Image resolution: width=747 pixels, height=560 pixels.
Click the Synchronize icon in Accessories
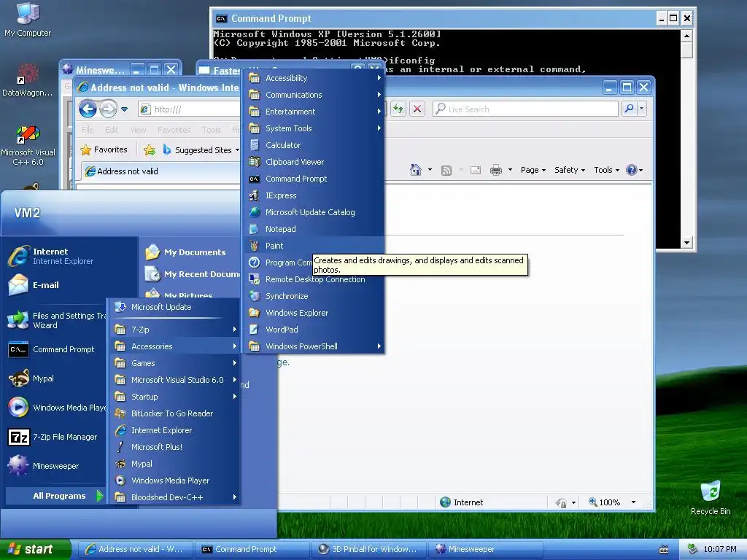[x=255, y=296]
